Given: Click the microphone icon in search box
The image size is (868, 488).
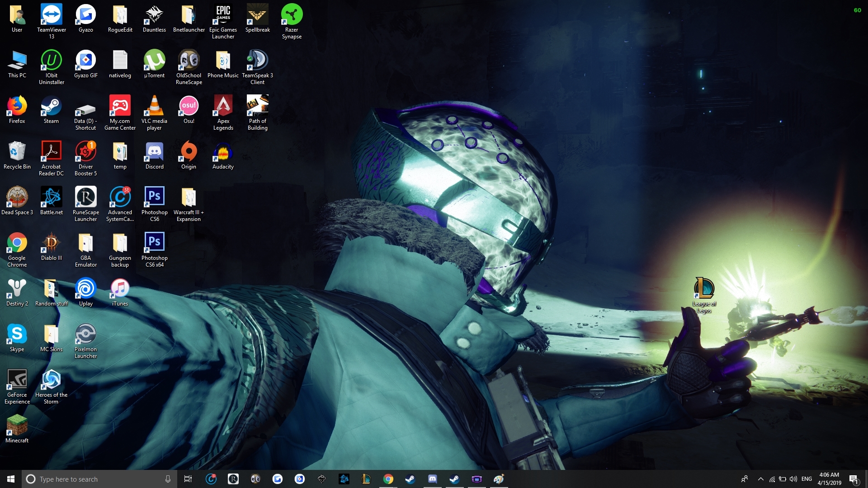Looking at the screenshot, I should click(168, 479).
